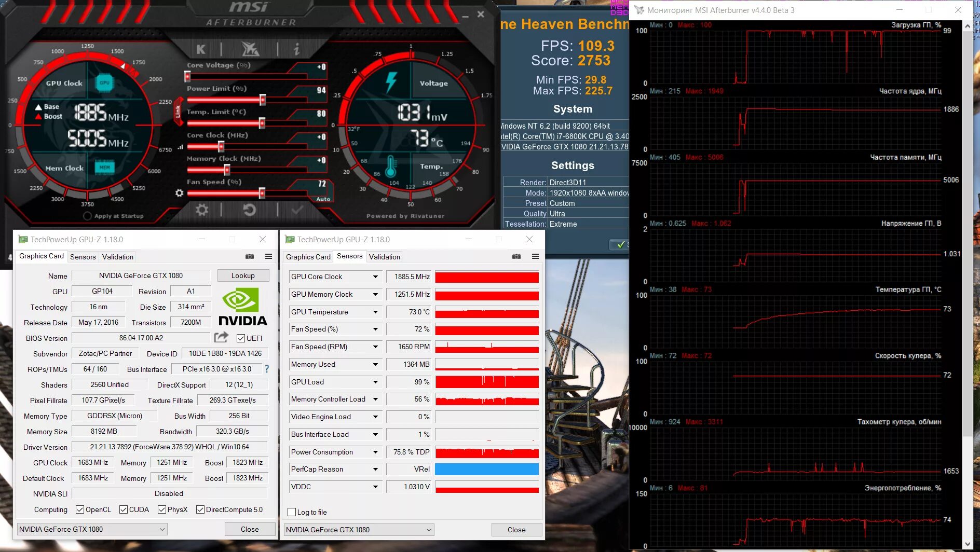The height and width of the screenshot is (552, 980).
Task: Click the green checkmark button in Heaven Benchmark
Action: pos(620,244)
